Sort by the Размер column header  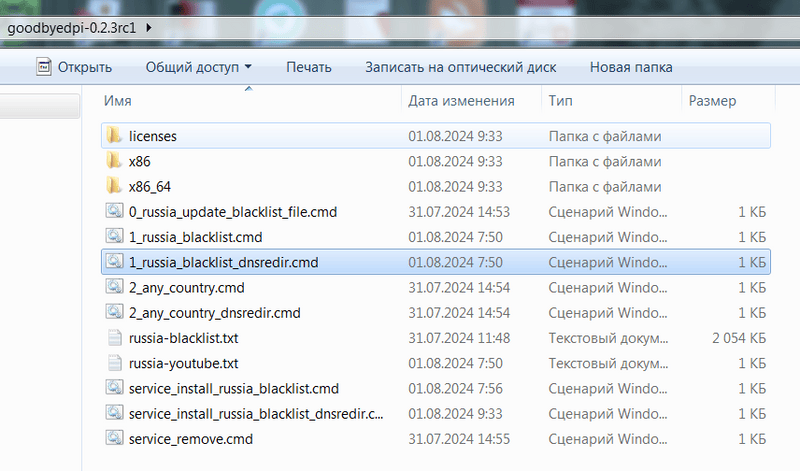pyautogui.click(x=712, y=101)
